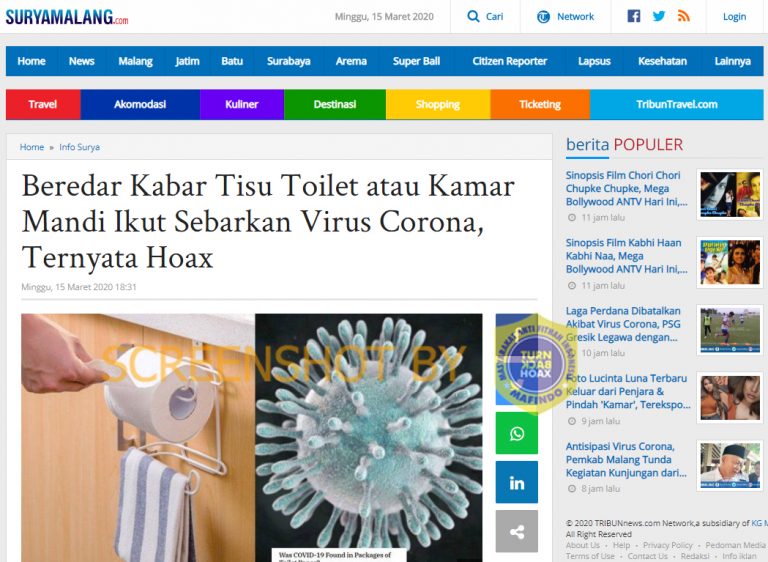
Task: Open the Twitter bird icon
Action: 659,16
